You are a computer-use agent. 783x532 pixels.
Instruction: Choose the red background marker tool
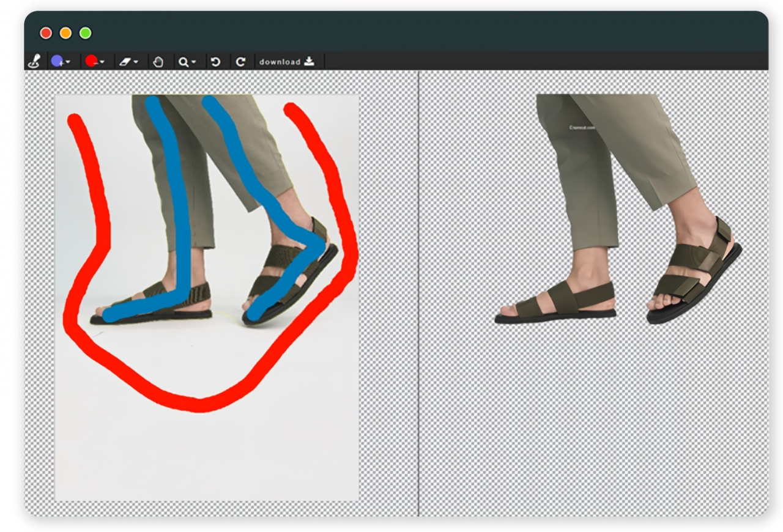91,61
